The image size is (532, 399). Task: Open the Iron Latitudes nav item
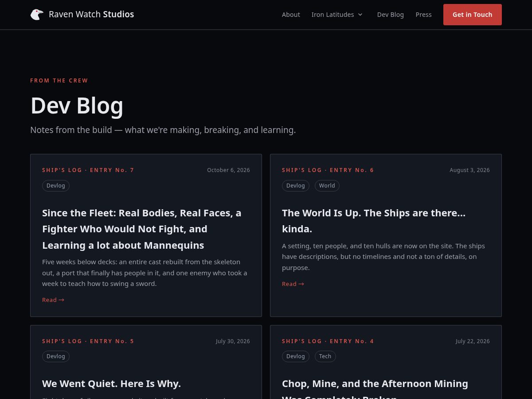click(337, 15)
